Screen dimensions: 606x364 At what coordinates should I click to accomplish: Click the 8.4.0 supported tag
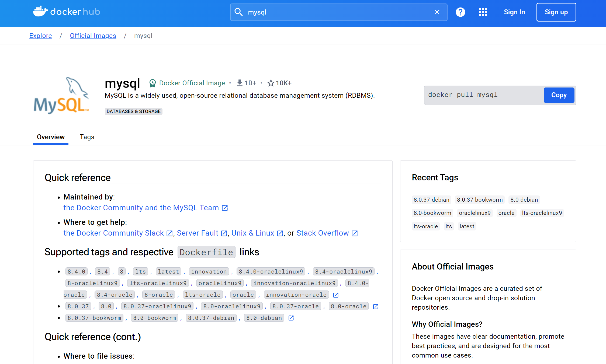(77, 272)
